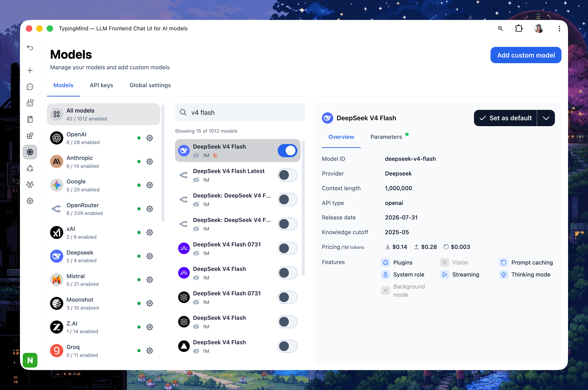Open the three-dot browser menu

coord(559,29)
